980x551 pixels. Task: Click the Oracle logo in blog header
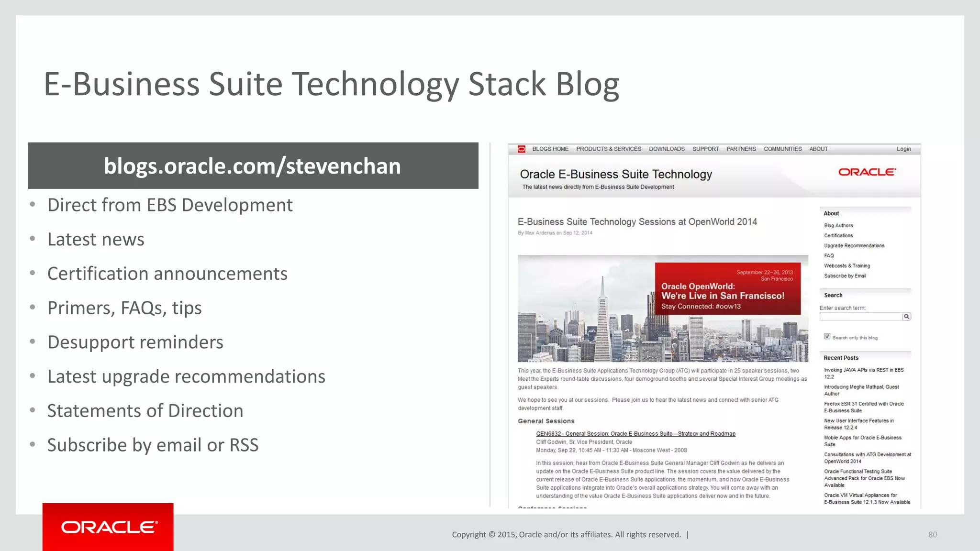click(x=867, y=172)
